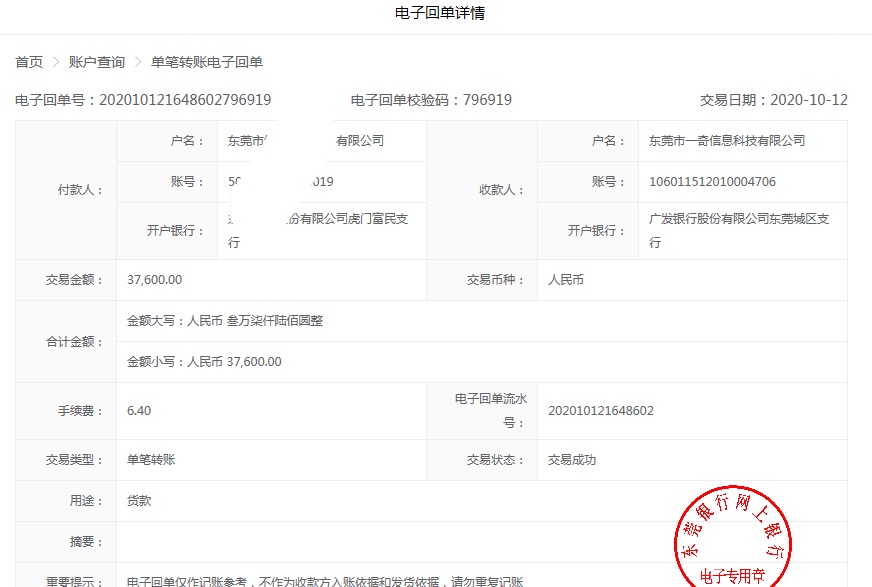Click the payer bank text ending 虎门富民支行
The height and width of the screenshot is (587, 872).
pyautogui.click(x=318, y=231)
